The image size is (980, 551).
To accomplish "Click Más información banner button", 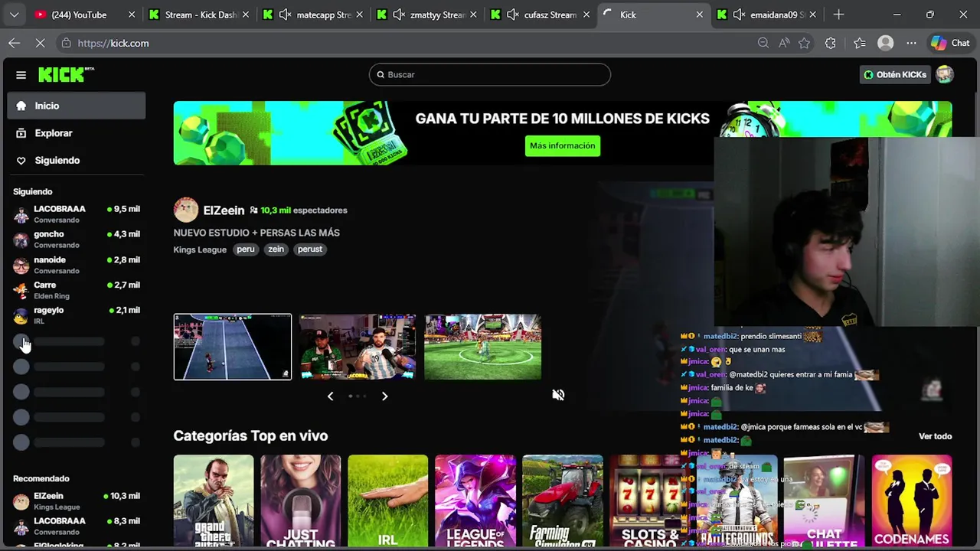I will click(563, 145).
